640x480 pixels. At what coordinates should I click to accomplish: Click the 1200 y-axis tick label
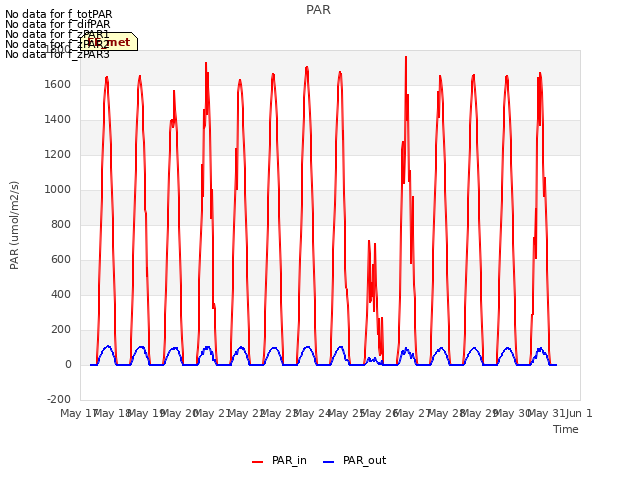click(x=58, y=155)
